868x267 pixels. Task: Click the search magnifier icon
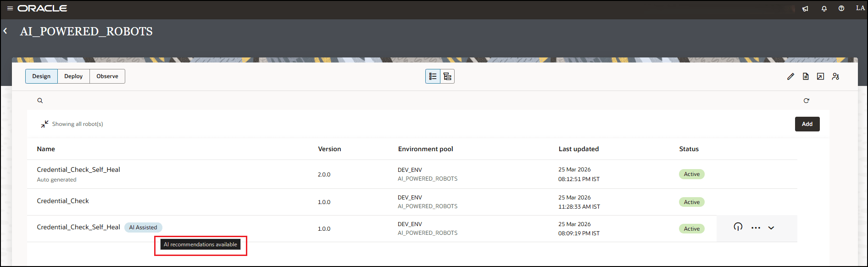[40, 101]
